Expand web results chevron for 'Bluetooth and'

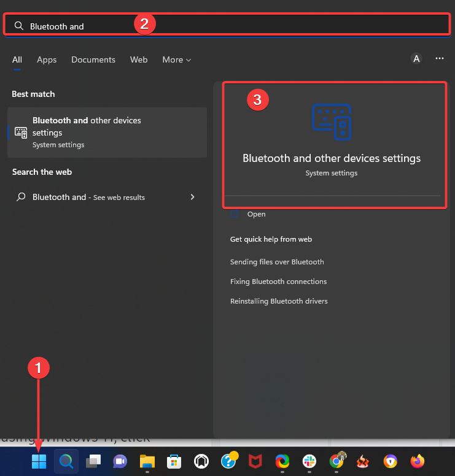pyautogui.click(x=192, y=197)
